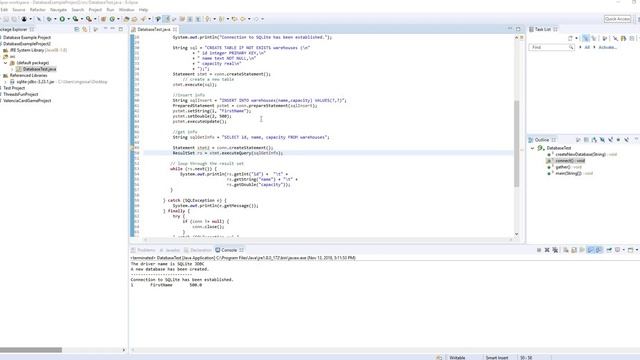
Task: Select DatabaseTest.java in Package Explorer
Action: [x=39, y=69]
